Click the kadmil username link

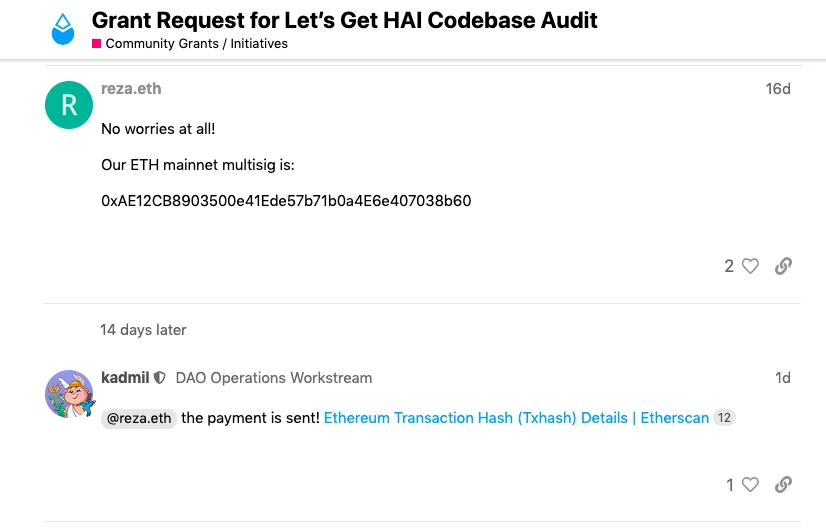tap(125, 378)
